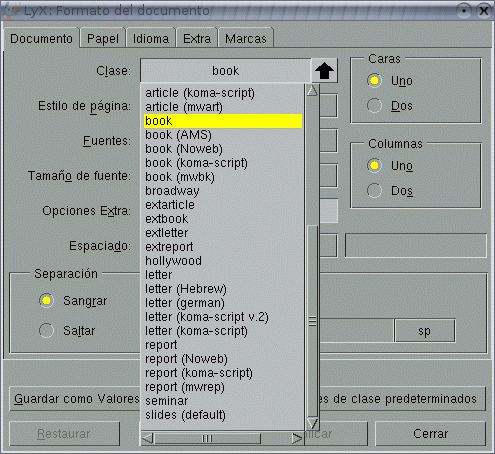This screenshot has height=454, width=495.
Task: Click the window iconify dot button
Action: (x=464, y=11)
